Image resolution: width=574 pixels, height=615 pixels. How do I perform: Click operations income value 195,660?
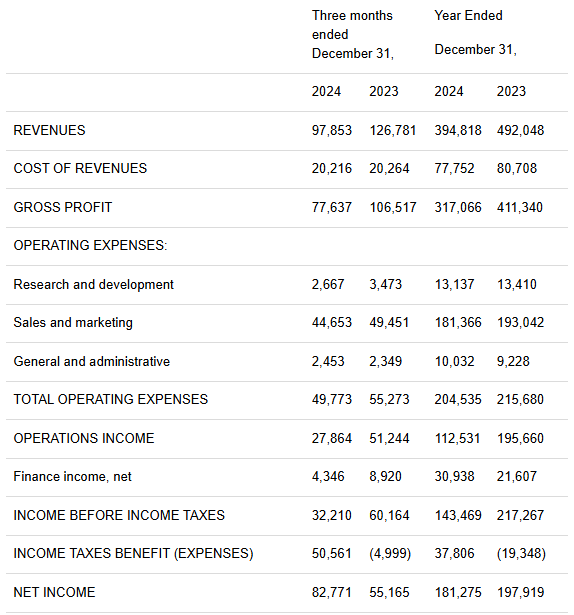click(520, 438)
